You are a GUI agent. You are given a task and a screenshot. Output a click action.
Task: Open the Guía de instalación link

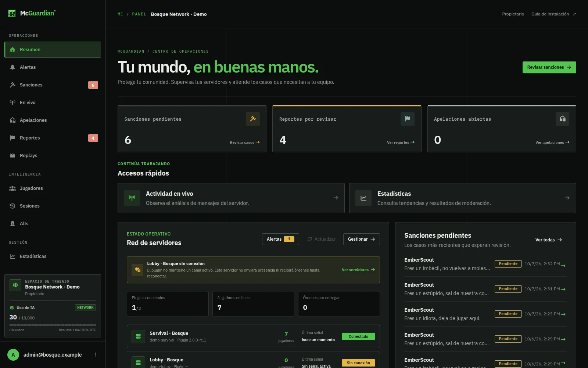click(553, 14)
